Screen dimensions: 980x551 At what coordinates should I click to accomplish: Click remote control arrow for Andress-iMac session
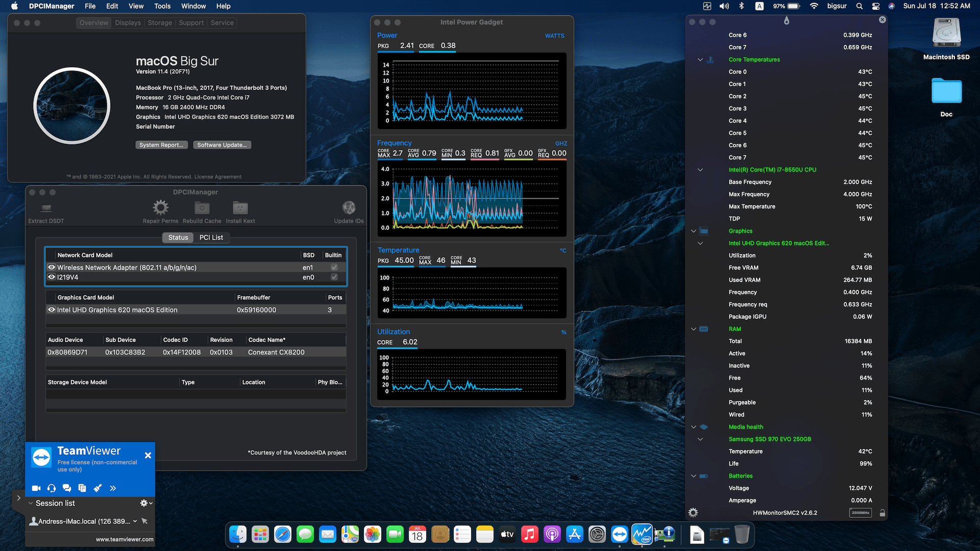[144, 521]
